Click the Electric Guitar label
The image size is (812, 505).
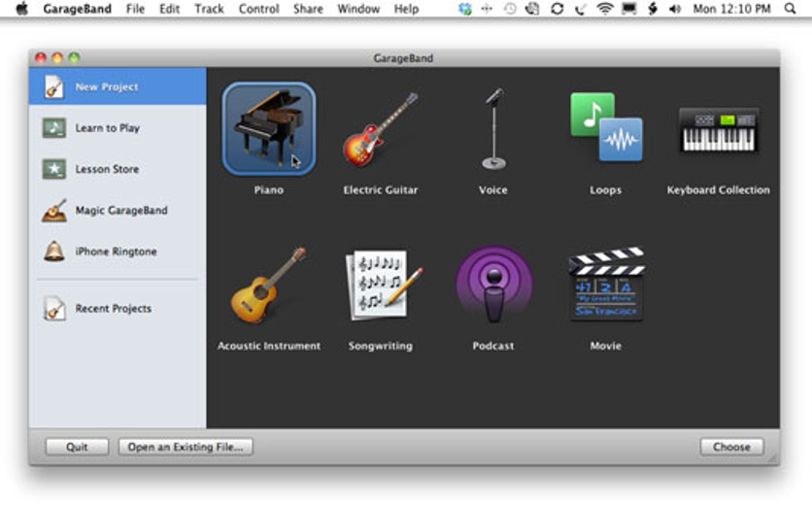click(381, 190)
